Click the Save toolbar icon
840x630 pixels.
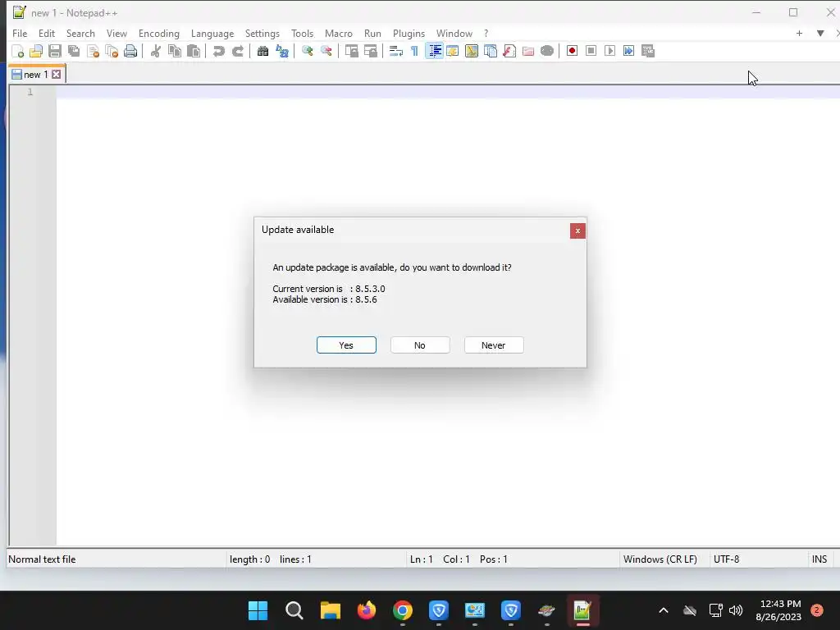coord(55,51)
